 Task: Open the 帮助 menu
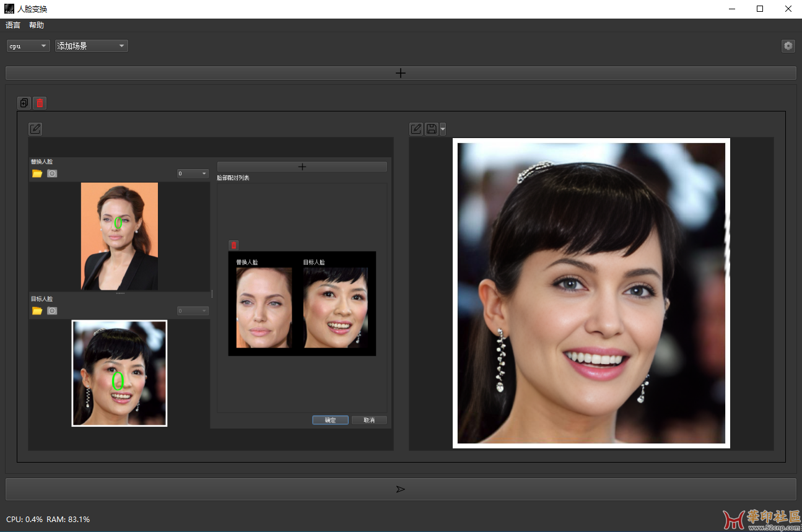pyautogui.click(x=37, y=25)
